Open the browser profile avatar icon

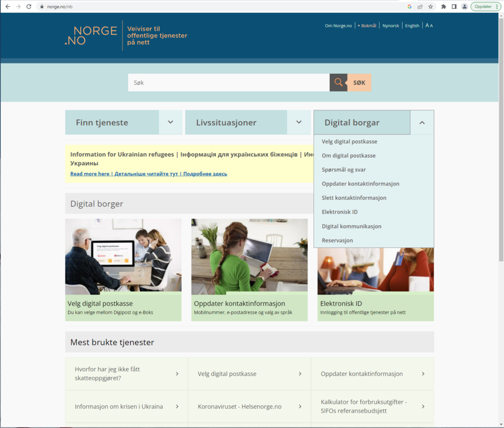(464, 6)
